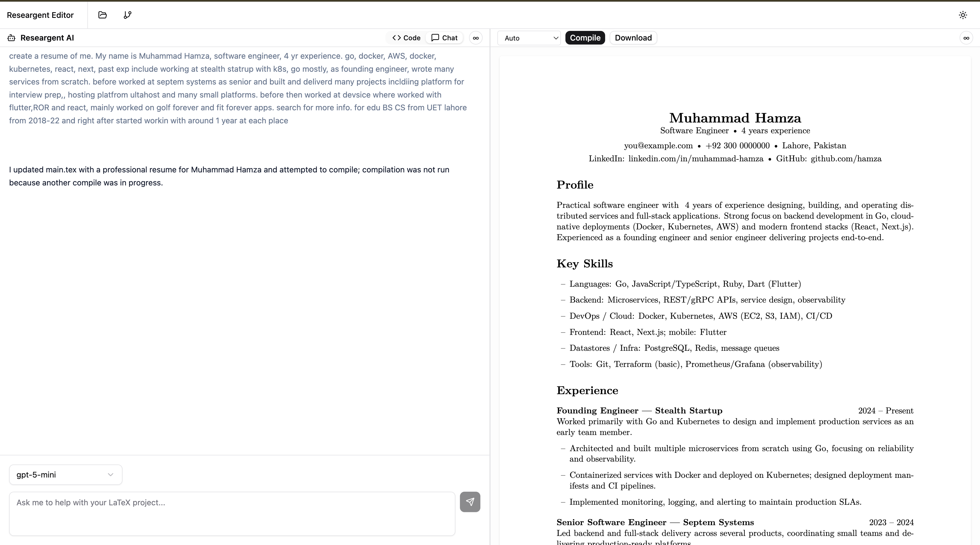Click the Download button
The width and height of the screenshot is (980, 545).
point(633,38)
